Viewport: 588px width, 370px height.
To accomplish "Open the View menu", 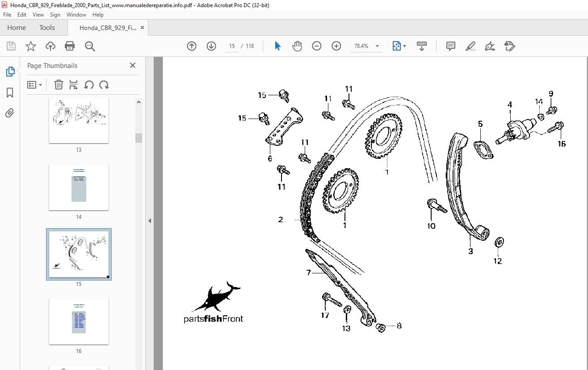I will pos(38,15).
